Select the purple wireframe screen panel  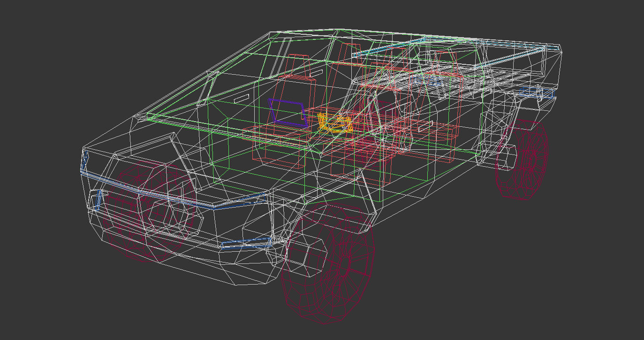288,113
